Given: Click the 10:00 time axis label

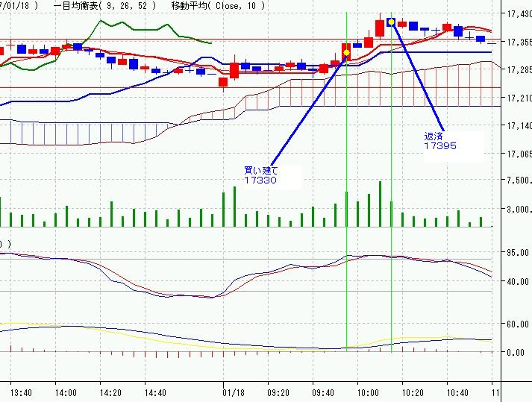Looking at the screenshot, I should point(368,393).
